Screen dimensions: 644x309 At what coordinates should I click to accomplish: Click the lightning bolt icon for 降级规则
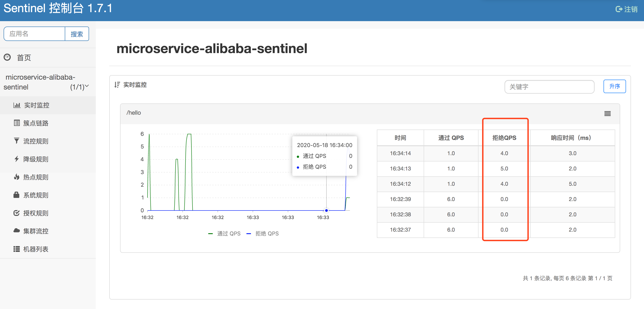pyautogui.click(x=16, y=159)
